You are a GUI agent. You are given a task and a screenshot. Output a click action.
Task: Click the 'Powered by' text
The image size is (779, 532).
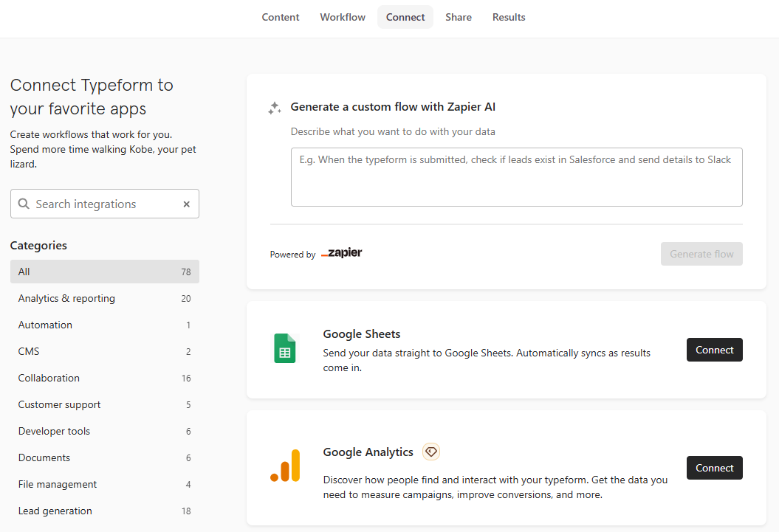click(292, 254)
